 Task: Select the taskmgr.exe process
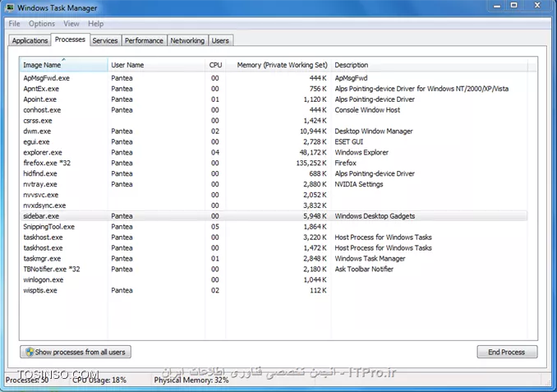[274, 259]
